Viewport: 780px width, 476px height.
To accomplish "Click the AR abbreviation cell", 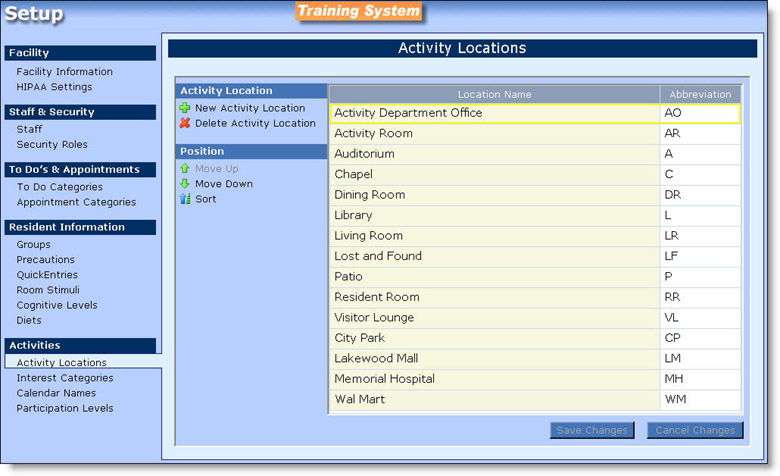I will [700, 133].
